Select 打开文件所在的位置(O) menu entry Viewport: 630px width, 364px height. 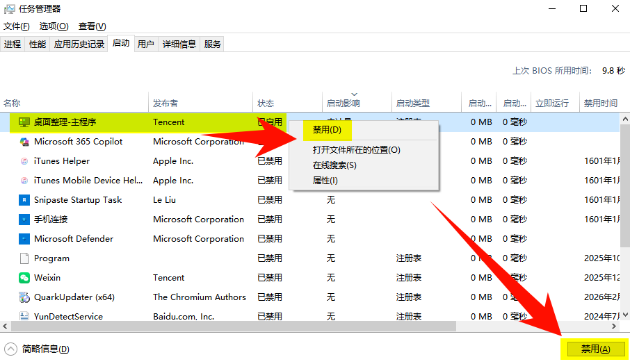[356, 150]
